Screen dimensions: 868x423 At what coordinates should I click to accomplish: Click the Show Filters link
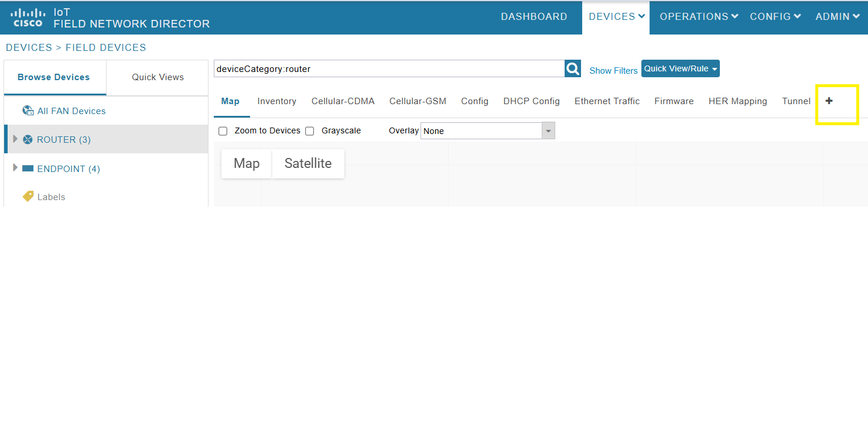tap(613, 70)
